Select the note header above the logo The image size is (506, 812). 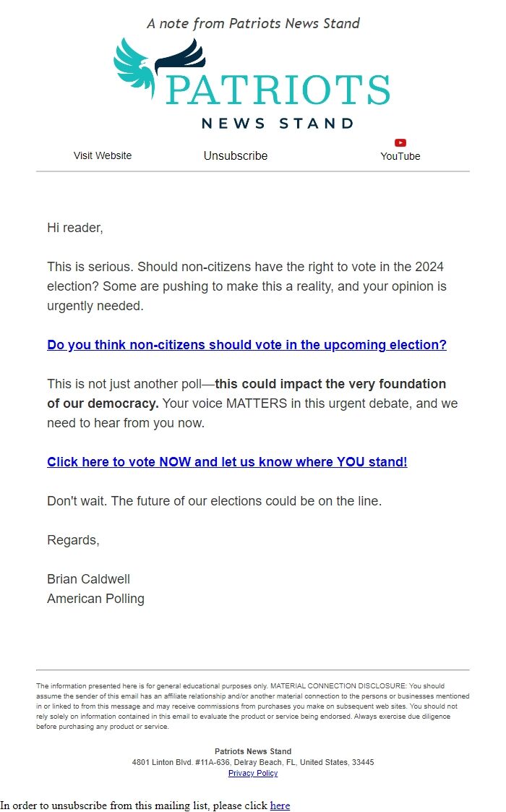253,23
